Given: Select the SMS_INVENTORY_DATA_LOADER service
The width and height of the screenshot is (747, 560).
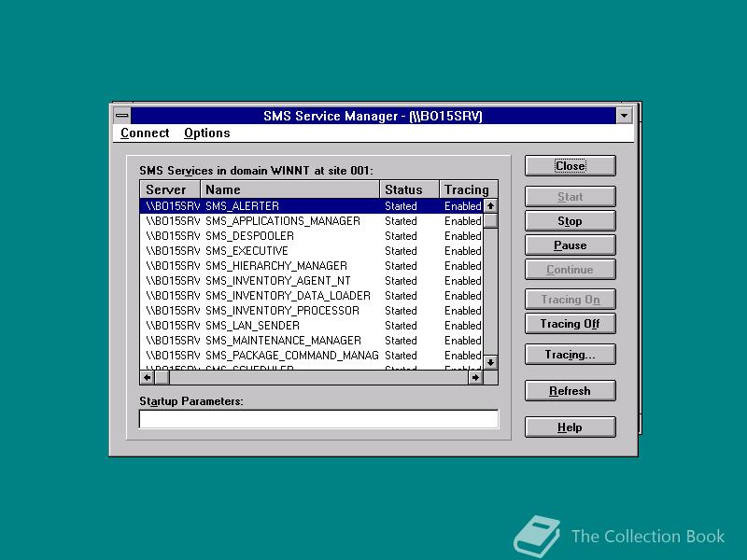Looking at the screenshot, I should (x=312, y=296).
